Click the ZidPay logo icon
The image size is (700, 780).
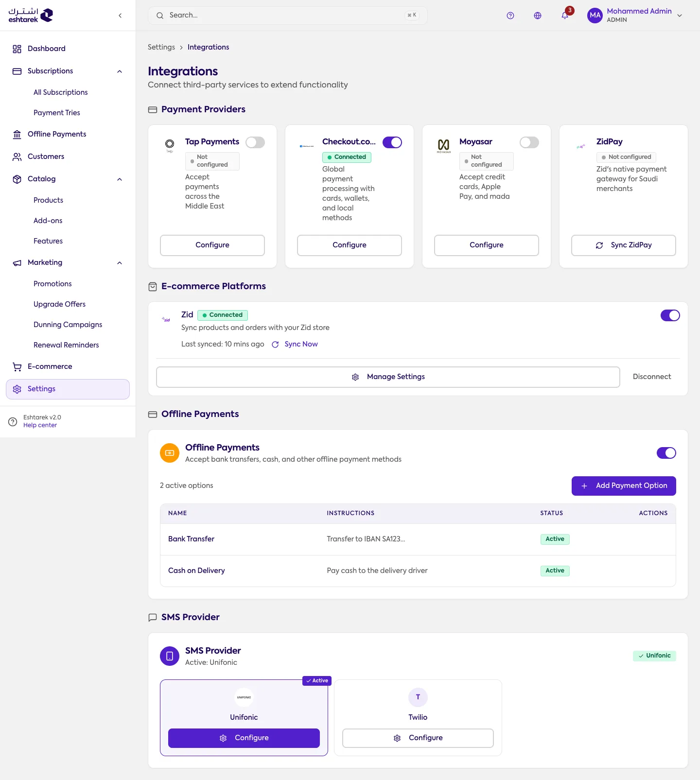click(x=581, y=146)
